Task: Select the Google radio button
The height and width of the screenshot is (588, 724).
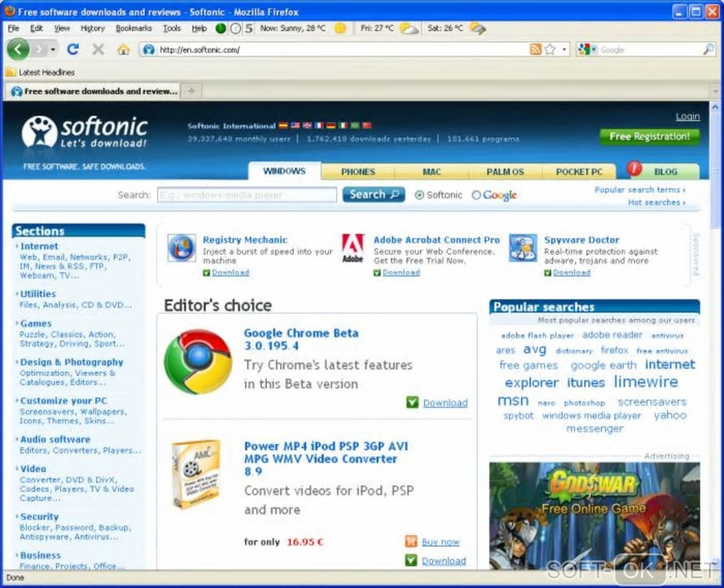Action: 476,195
